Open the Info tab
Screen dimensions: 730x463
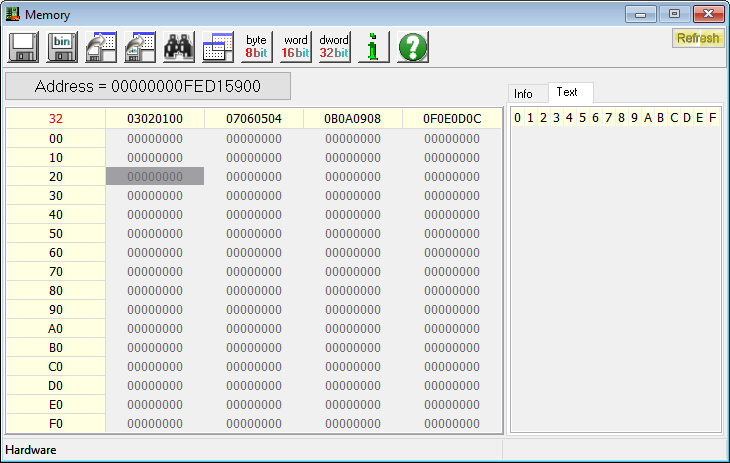point(524,93)
